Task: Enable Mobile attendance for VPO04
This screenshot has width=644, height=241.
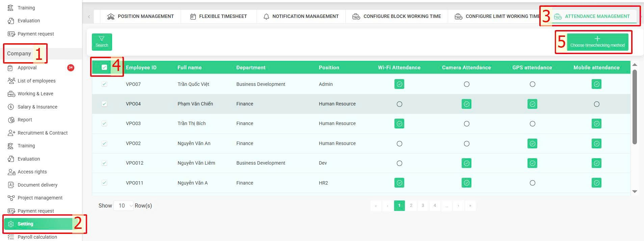Action: 596,104
